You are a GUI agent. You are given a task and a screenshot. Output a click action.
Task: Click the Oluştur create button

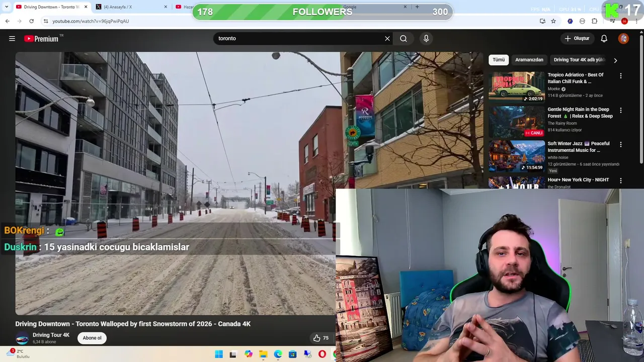tap(577, 39)
